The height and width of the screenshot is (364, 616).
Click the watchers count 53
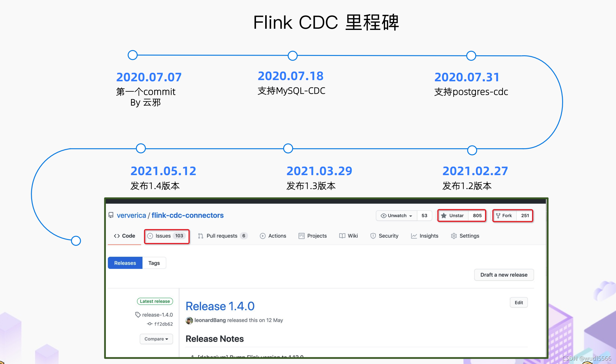tap(424, 215)
